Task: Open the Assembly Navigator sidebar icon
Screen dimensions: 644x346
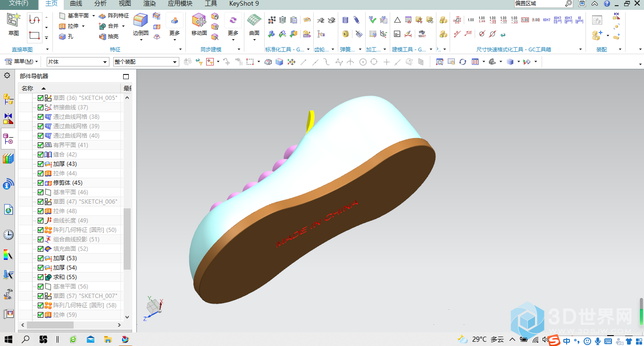Action: click(x=8, y=99)
